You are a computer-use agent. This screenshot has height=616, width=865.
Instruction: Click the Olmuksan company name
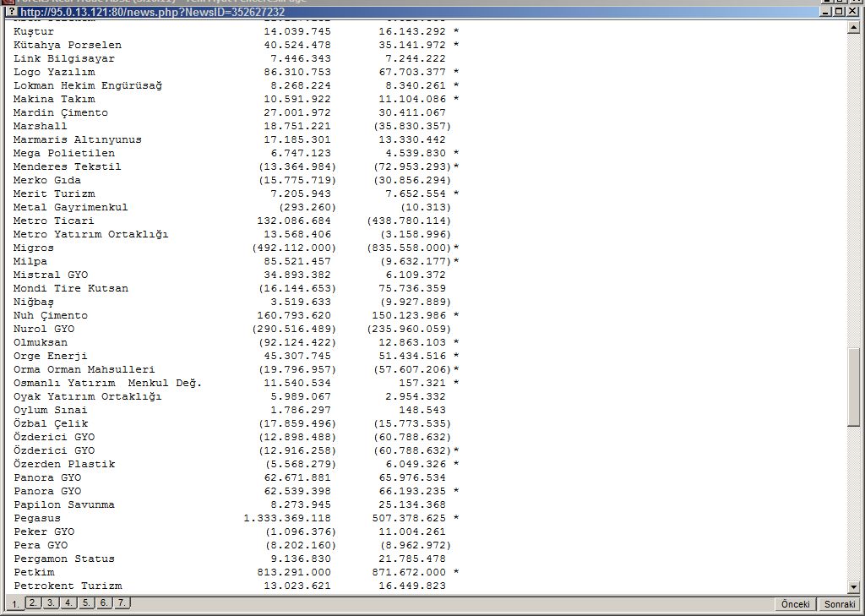41,342
